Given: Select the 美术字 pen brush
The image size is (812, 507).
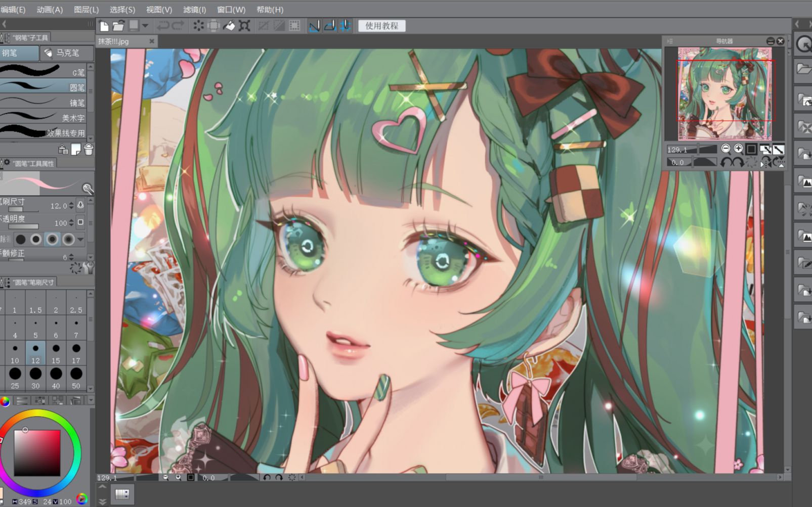Looking at the screenshot, I should click(44, 117).
